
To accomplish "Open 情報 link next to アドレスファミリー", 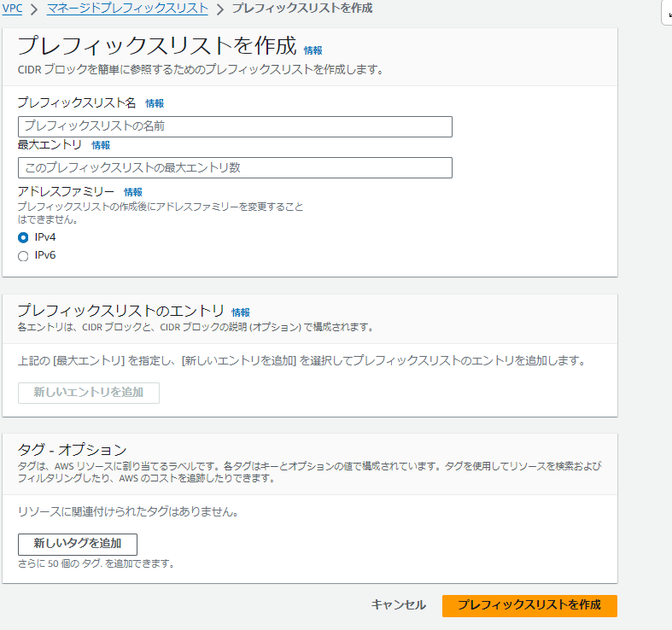I will pyautogui.click(x=133, y=192).
